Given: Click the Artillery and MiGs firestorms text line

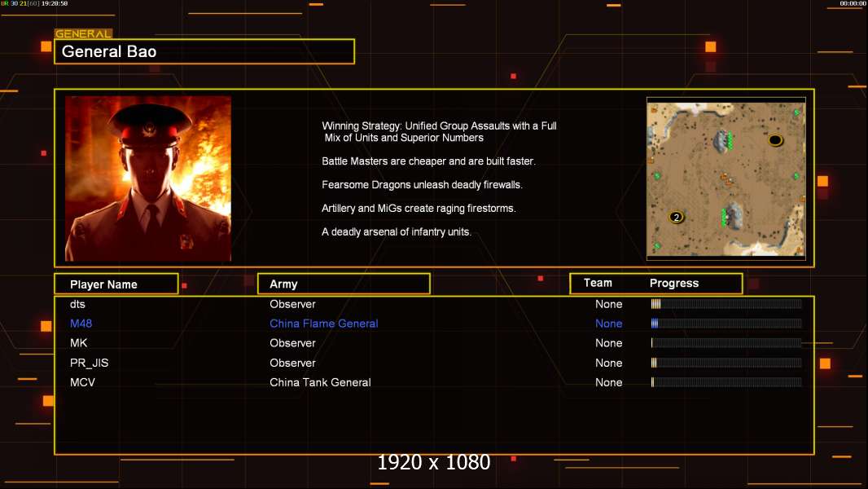Looking at the screenshot, I should coord(419,208).
